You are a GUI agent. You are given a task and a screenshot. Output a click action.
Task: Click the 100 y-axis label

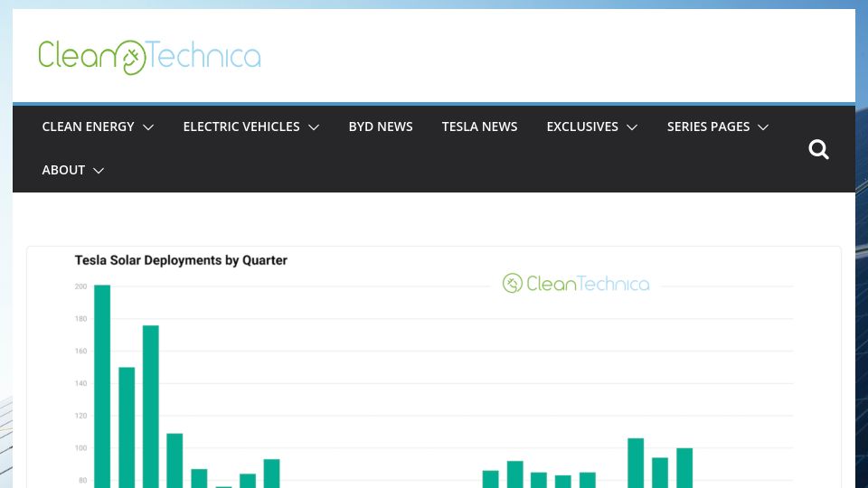click(80, 448)
